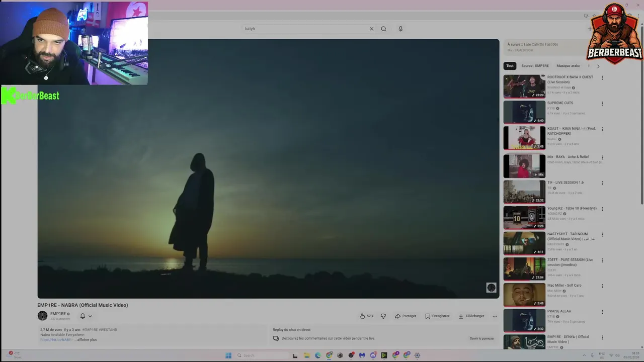This screenshot has height=362, width=644.
Task: Click the #EMP1RE hashtag
Action: (90, 330)
